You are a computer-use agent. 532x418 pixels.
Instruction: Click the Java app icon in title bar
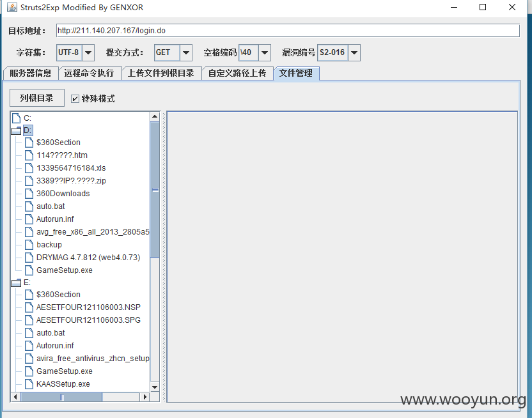(x=12, y=7)
